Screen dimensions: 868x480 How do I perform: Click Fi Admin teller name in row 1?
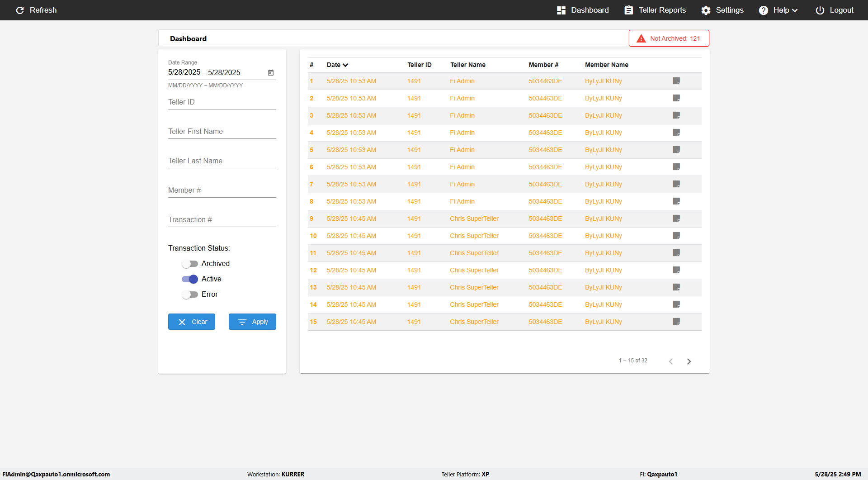462,81
